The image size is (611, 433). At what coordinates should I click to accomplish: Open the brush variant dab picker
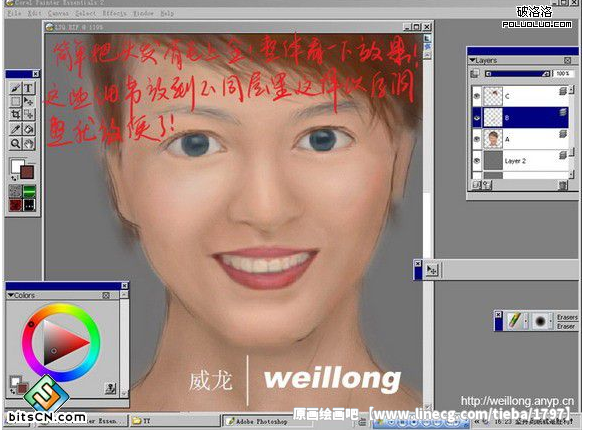[540, 321]
